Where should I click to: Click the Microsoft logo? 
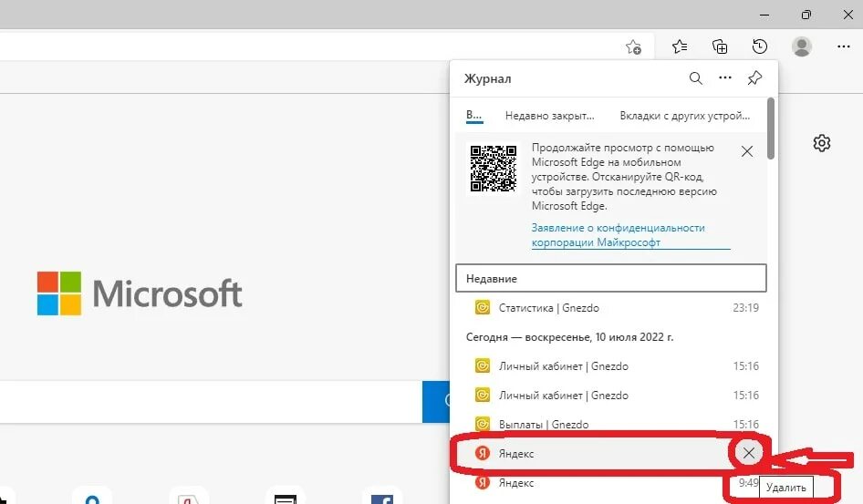pos(140,293)
